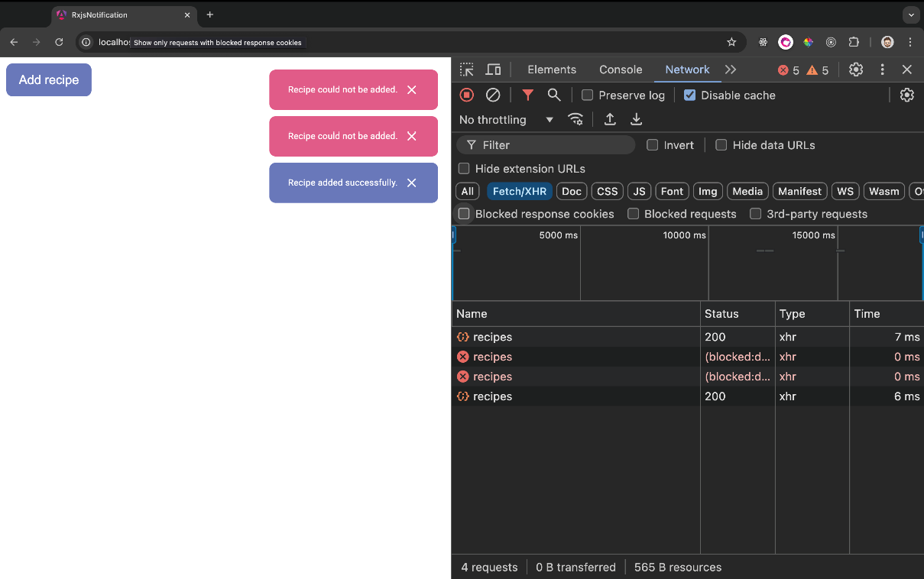Click the Add recipe button

(49, 79)
